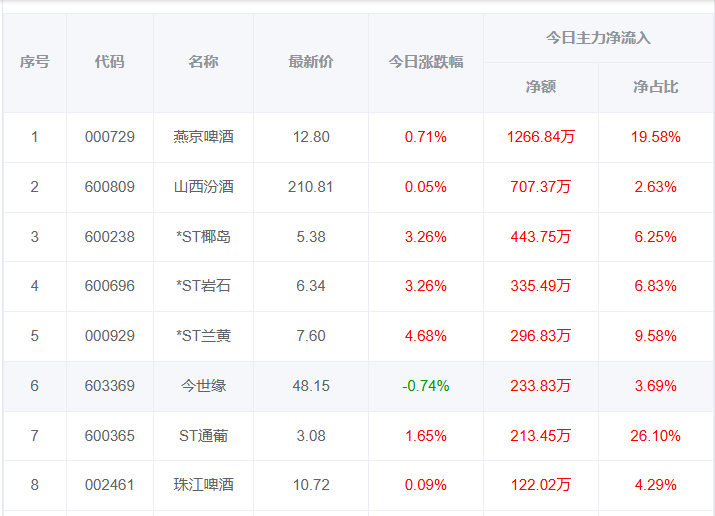The image size is (715, 516).
Task: Click the 0.71% change value
Action: point(426,137)
